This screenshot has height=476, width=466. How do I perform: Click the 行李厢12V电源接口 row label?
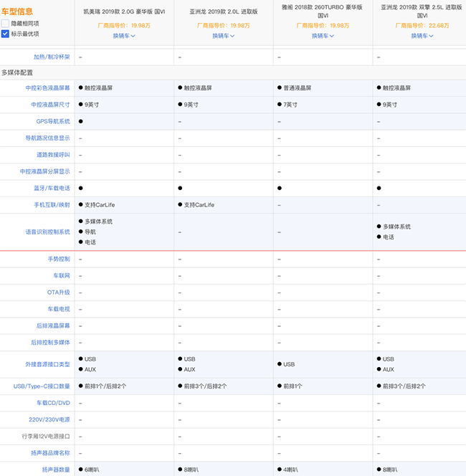46,437
